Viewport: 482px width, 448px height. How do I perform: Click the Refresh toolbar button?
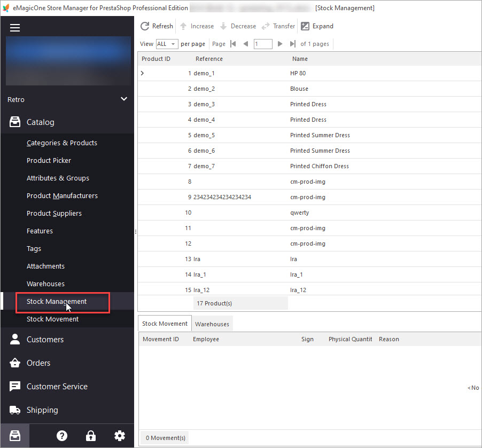coord(157,26)
